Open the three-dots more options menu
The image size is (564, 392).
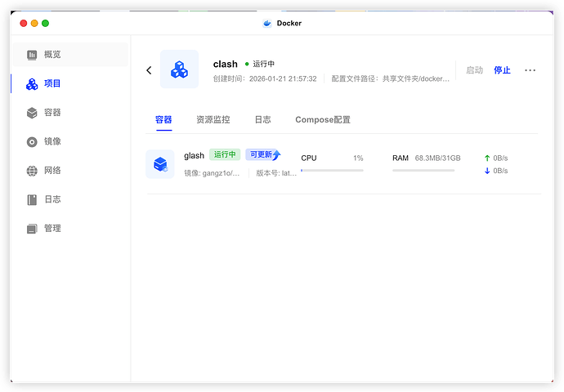click(530, 70)
